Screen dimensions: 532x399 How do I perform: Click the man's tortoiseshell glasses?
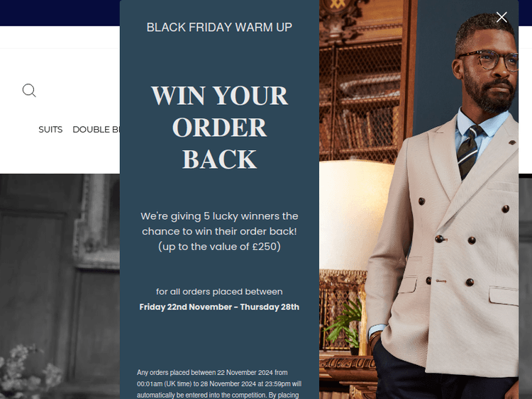489,60
